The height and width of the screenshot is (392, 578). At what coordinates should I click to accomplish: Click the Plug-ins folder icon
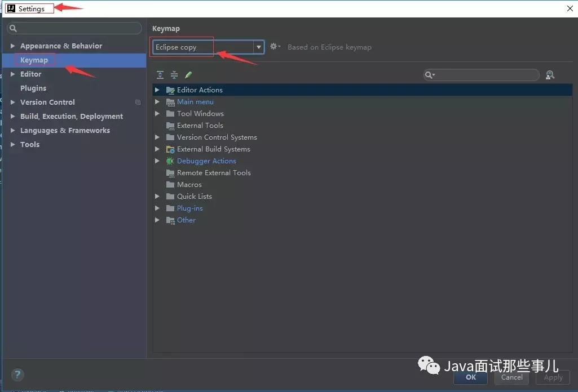(170, 208)
